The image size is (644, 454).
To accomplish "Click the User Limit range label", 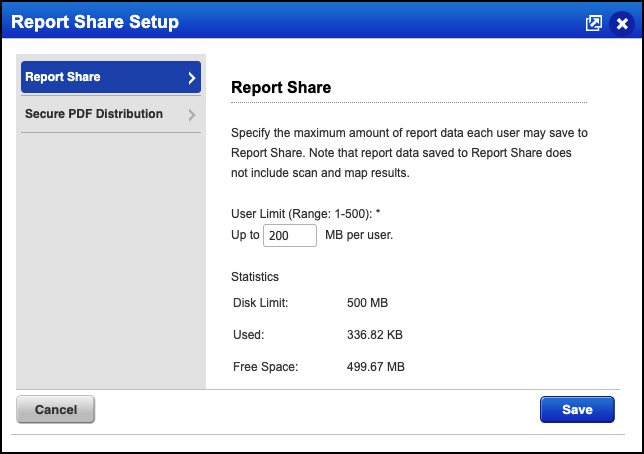I will click(x=306, y=214).
